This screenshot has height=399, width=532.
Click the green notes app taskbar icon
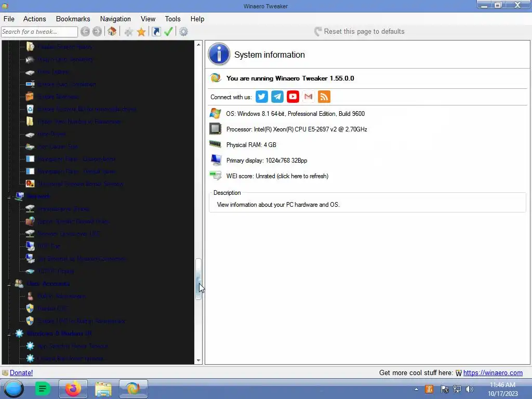[x=43, y=389]
